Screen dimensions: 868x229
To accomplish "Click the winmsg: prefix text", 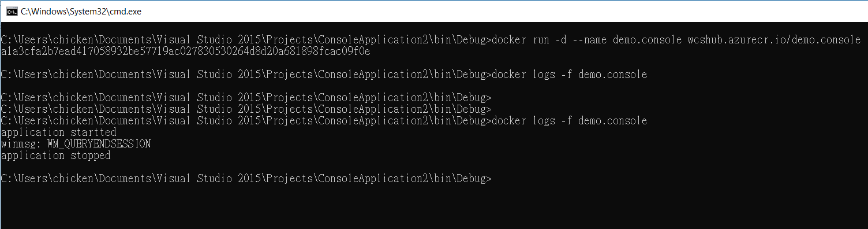I will coord(21,144).
